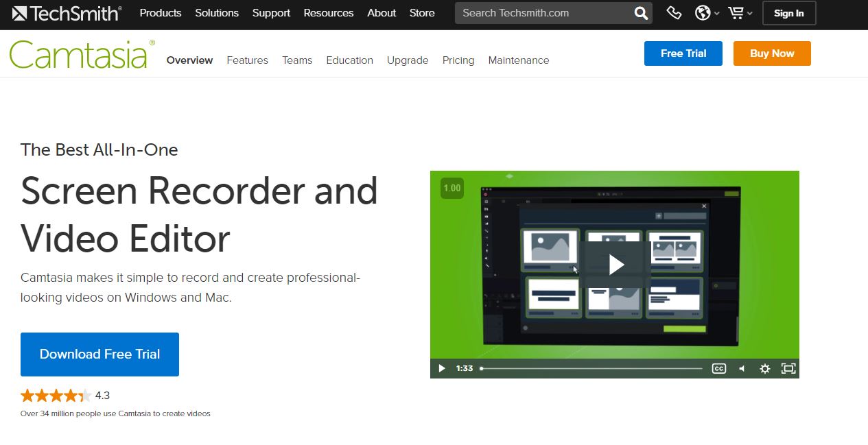This screenshot has height=445, width=868.
Task: Enter fullscreen video mode
Action: (788, 369)
